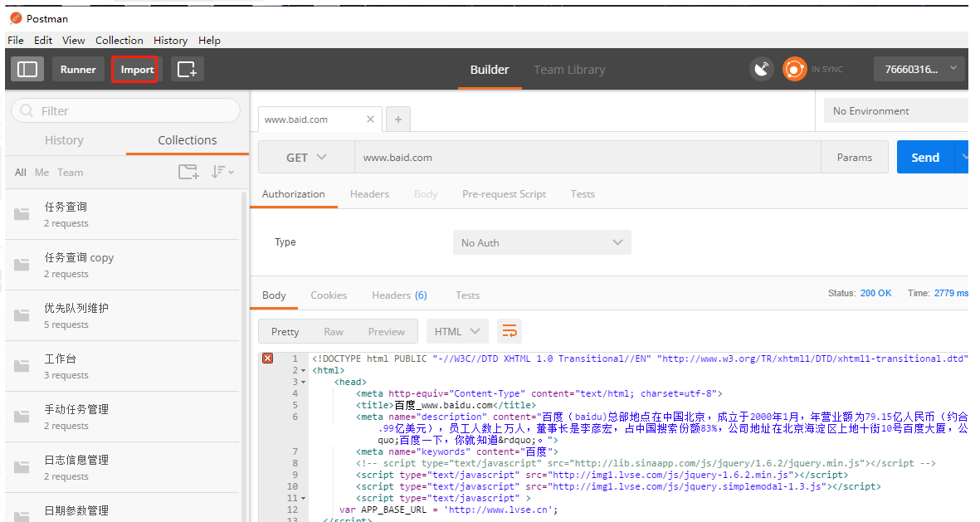
Task: Close the www.baid.com request tab
Action: pyautogui.click(x=371, y=119)
